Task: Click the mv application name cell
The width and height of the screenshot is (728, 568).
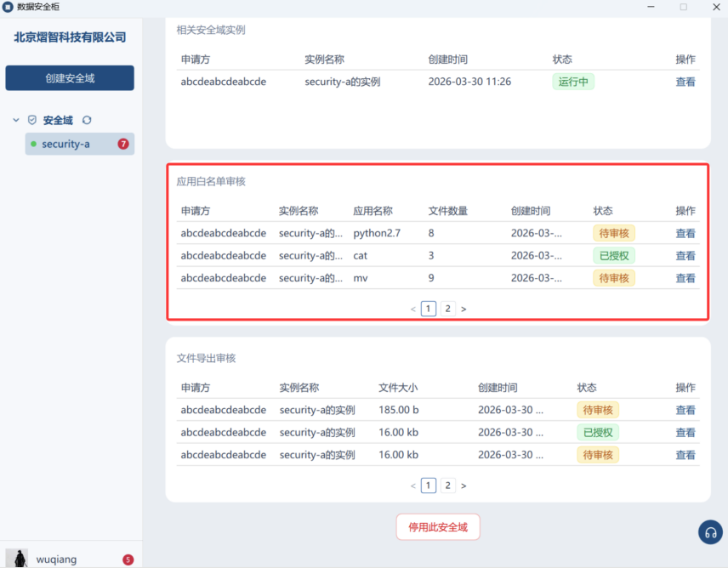Action: [361, 278]
